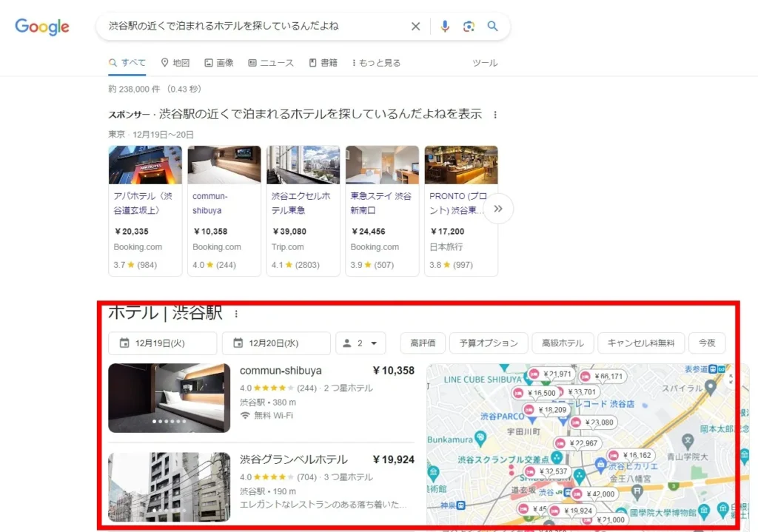Select ¥16,500 hotel pin on map
Screen dimensions: 758x532
(x=536, y=393)
